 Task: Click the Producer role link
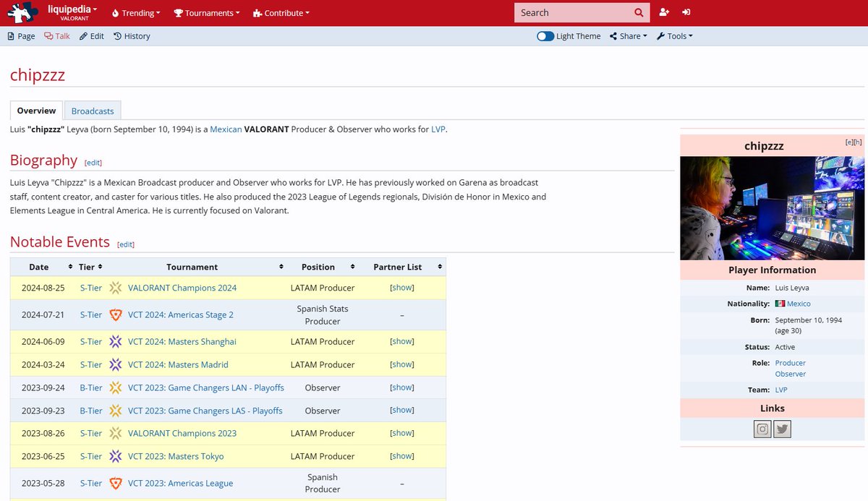click(790, 363)
